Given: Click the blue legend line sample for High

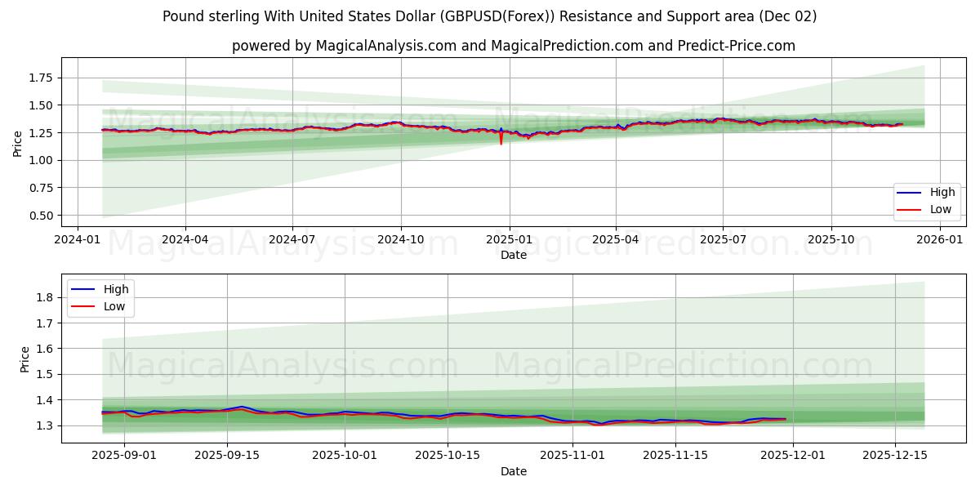Looking at the screenshot, I should coord(909,192).
